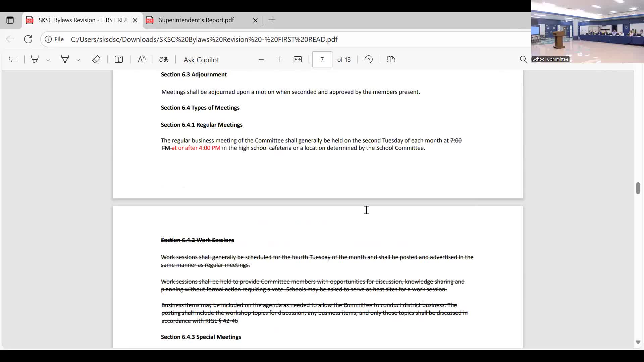Toggle fit to width view
This screenshot has width=644, height=362.
pyautogui.click(x=298, y=59)
